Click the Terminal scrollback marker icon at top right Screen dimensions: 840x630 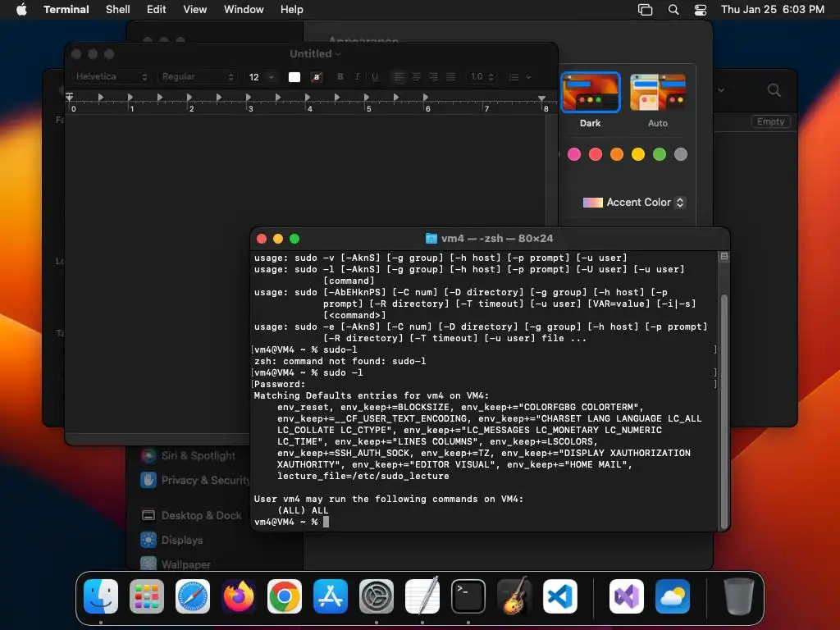tap(724, 257)
